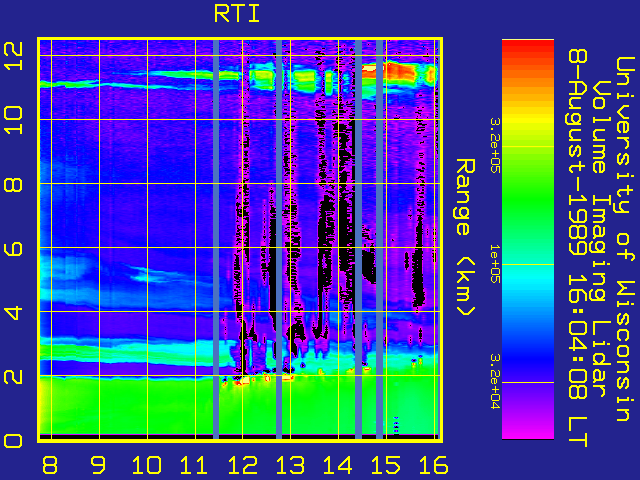640x480 pixels.
Task: Click the time axis label 14
Action: pyautogui.click(x=338, y=465)
